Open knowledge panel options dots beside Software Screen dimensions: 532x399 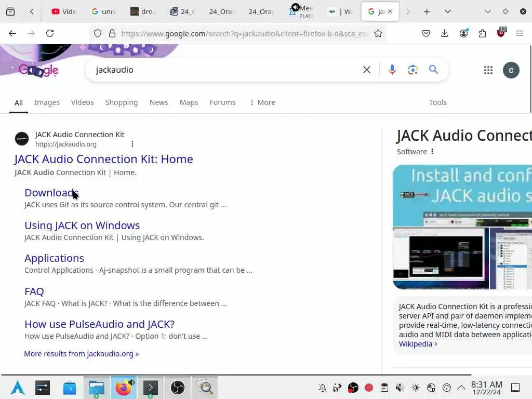(432, 151)
